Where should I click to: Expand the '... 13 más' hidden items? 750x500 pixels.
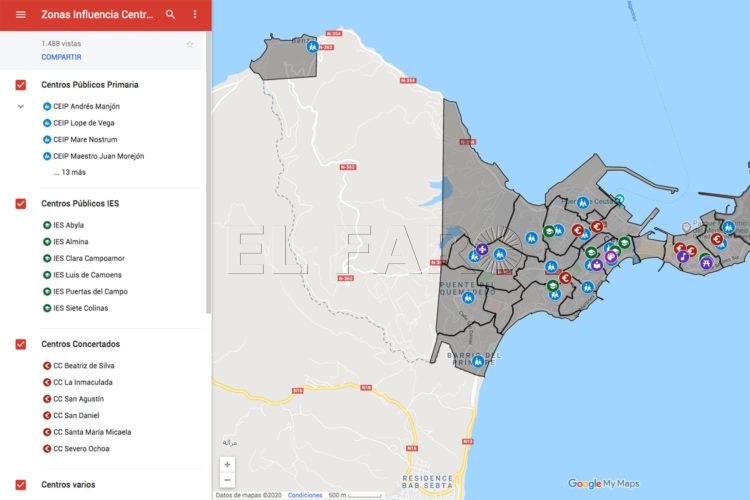point(69,173)
